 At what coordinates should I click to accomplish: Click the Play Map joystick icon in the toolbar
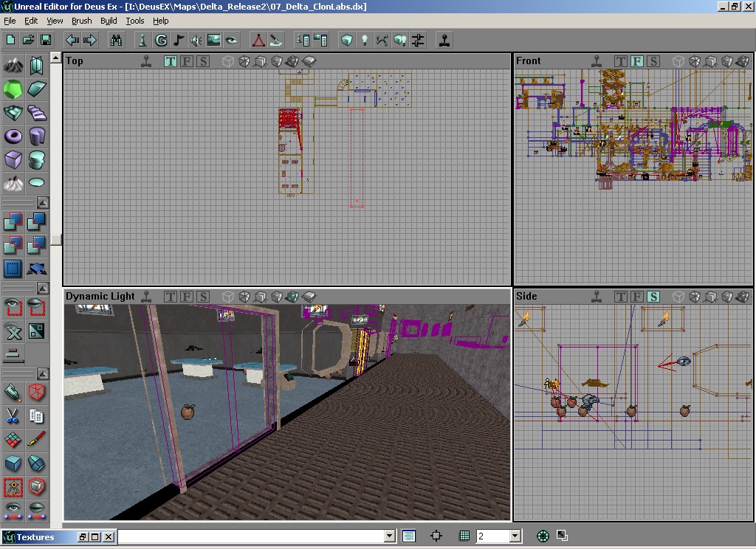coord(444,40)
